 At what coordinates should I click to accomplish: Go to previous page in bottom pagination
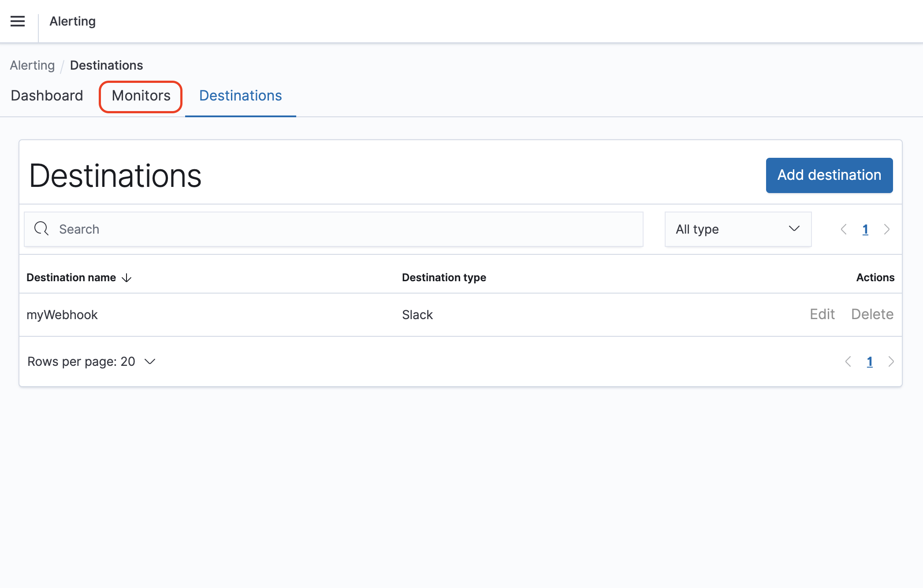[848, 361]
